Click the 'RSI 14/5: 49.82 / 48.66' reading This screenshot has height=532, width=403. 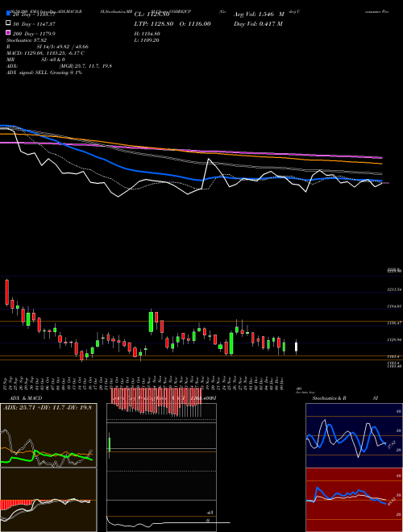tap(48, 47)
